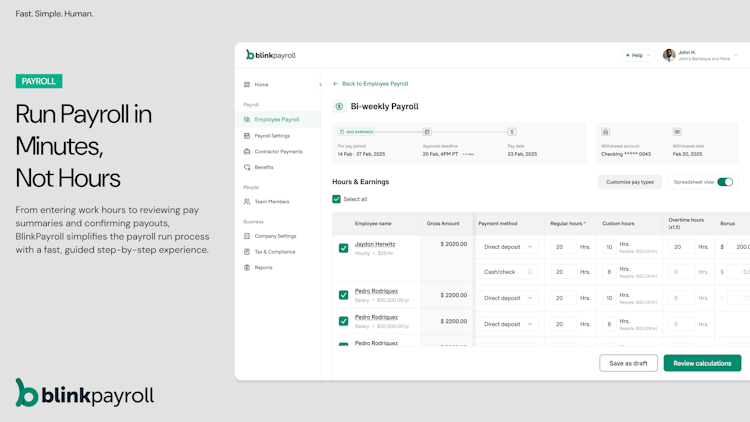750x422 pixels.
Task: Turn off Spreadsheet view toggle
Action: [x=725, y=182]
